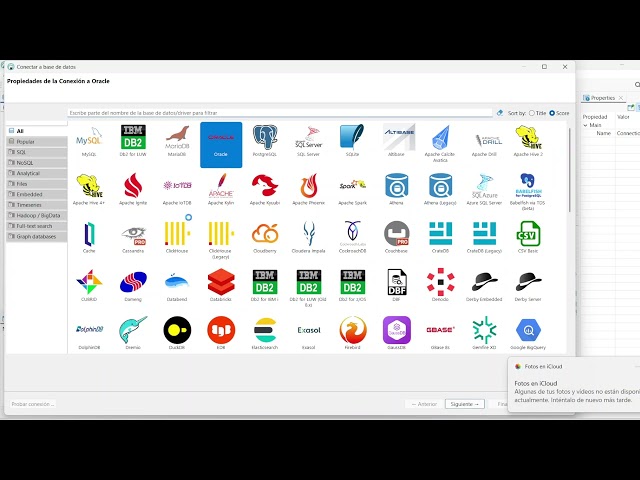The image size is (640, 480).
Task: Choose the Apache Ignite flame icon
Action: click(x=133, y=189)
